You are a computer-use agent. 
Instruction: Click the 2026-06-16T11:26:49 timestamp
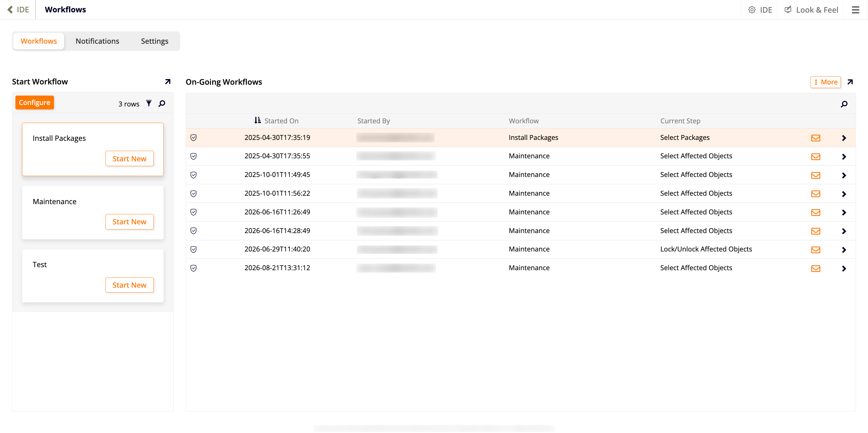click(x=277, y=212)
